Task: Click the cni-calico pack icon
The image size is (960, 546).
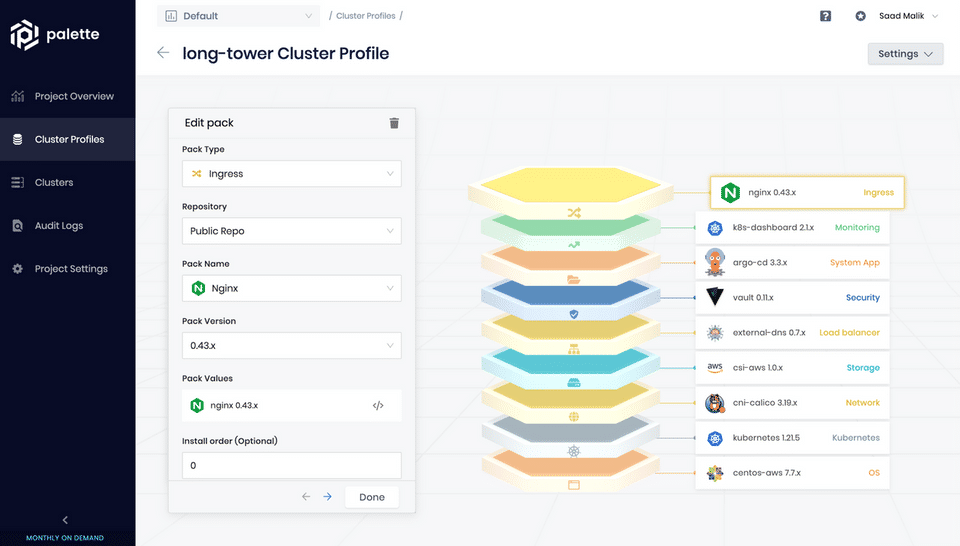Action: click(714, 403)
